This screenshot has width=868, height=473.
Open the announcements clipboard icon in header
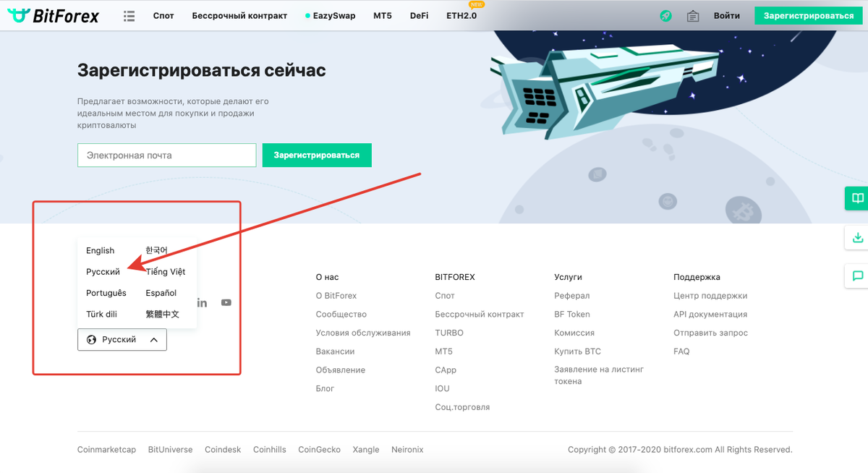693,15
